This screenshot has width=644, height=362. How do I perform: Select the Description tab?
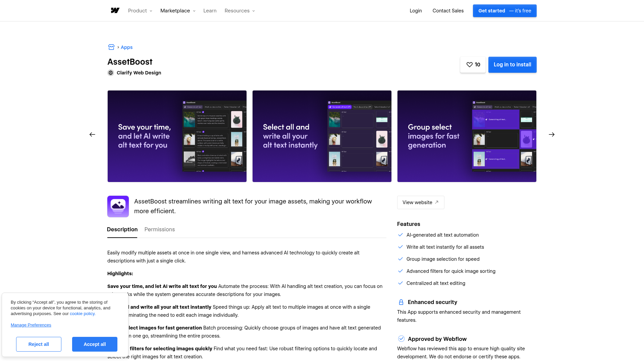coord(122,230)
